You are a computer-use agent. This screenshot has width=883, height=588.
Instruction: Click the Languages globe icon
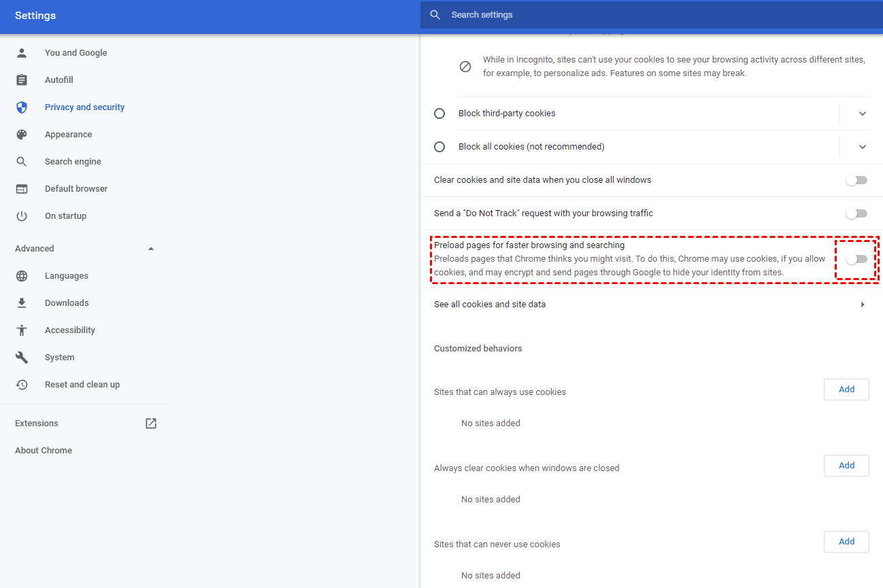coord(22,276)
